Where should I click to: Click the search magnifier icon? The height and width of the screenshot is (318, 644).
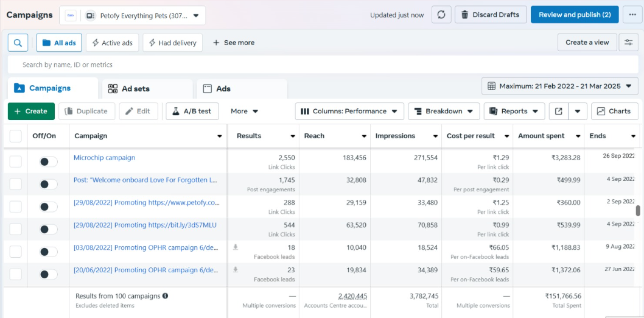click(x=18, y=43)
